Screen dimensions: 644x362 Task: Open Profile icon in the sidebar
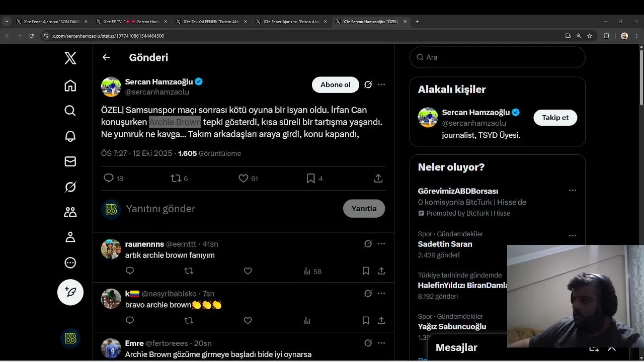pyautogui.click(x=70, y=237)
